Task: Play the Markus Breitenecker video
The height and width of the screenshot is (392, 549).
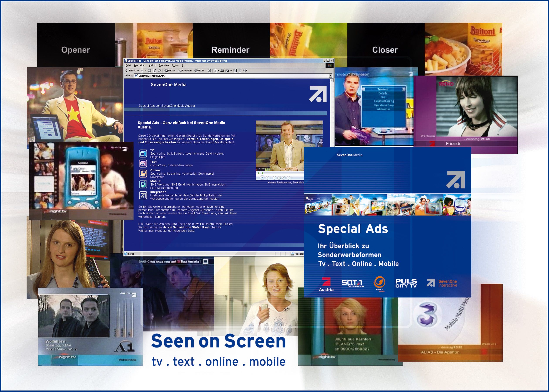Action: pos(262,178)
